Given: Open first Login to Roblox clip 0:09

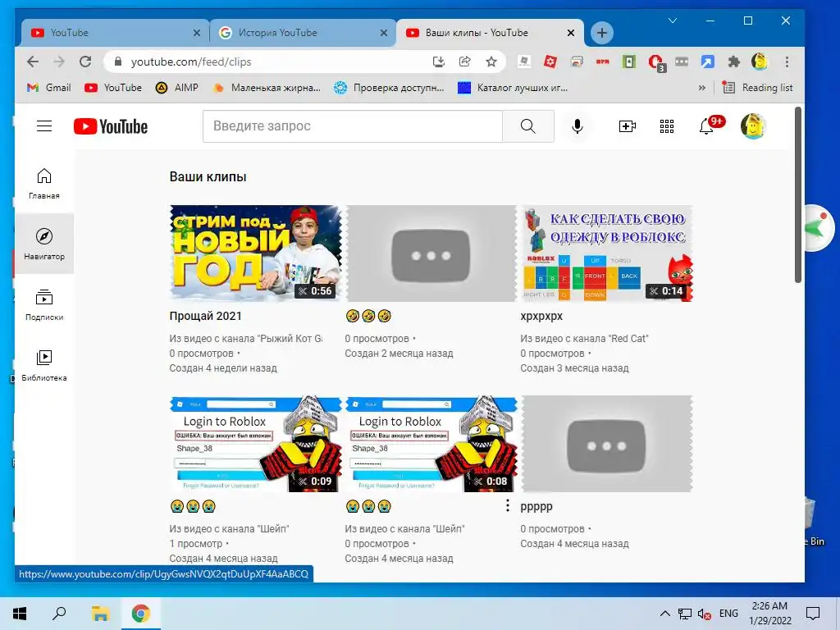Looking at the screenshot, I should pyautogui.click(x=256, y=444).
